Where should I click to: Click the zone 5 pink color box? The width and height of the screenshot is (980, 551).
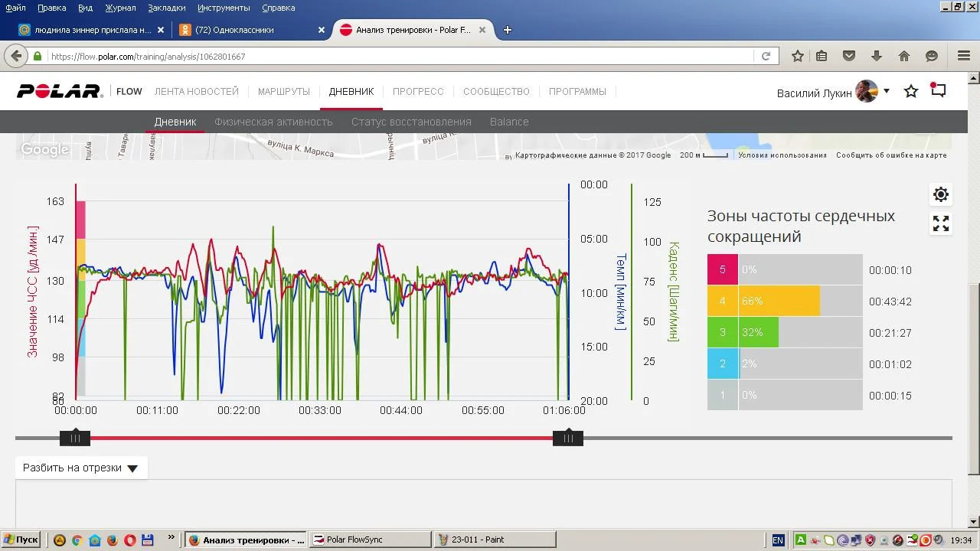(x=723, y=270)
